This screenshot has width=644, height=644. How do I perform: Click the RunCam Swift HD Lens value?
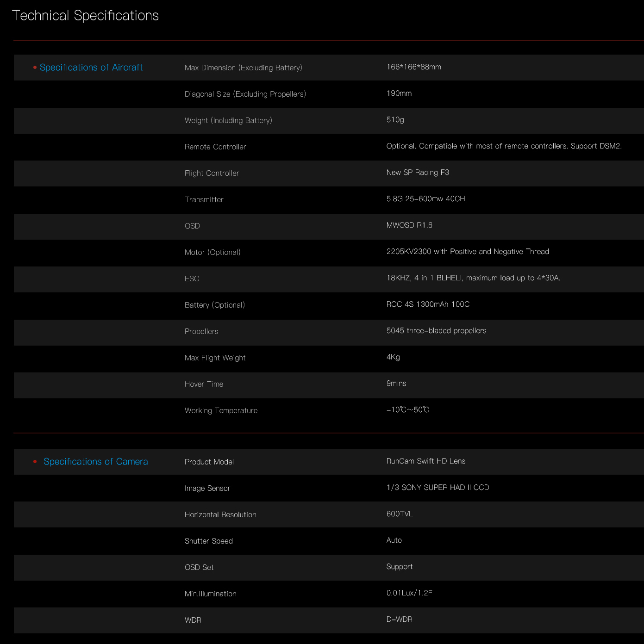tap(425, 461)
